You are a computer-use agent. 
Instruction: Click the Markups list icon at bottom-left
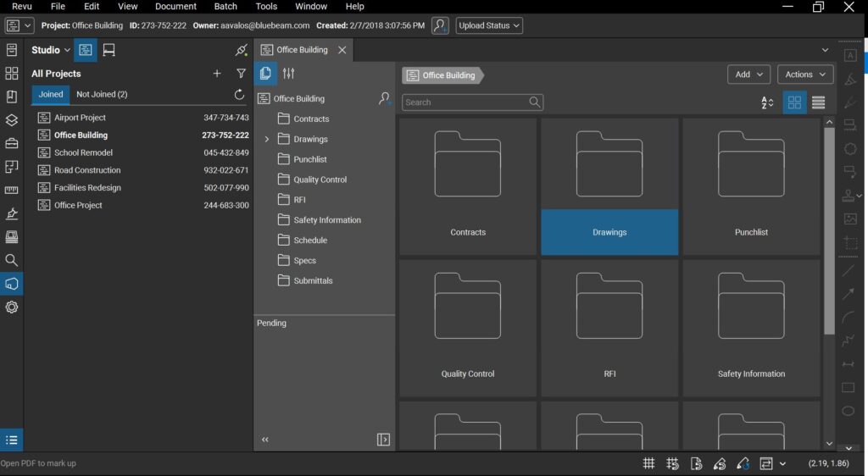click(12, 440)
